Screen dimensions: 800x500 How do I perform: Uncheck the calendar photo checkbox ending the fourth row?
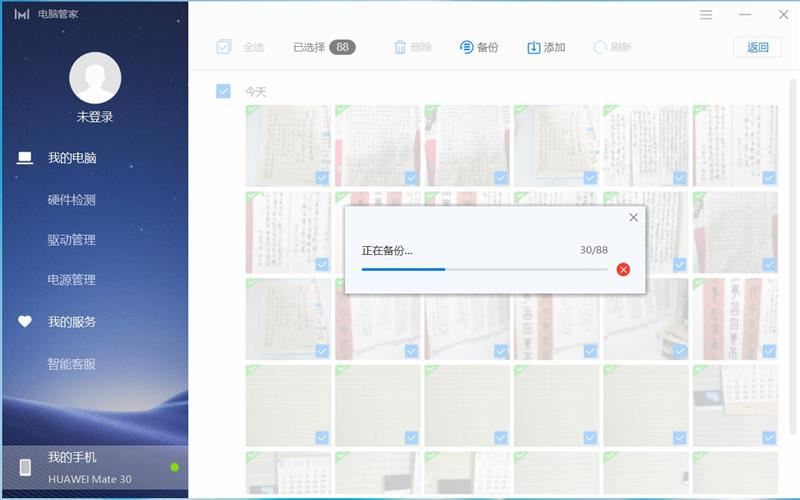[x=769, y=437]
